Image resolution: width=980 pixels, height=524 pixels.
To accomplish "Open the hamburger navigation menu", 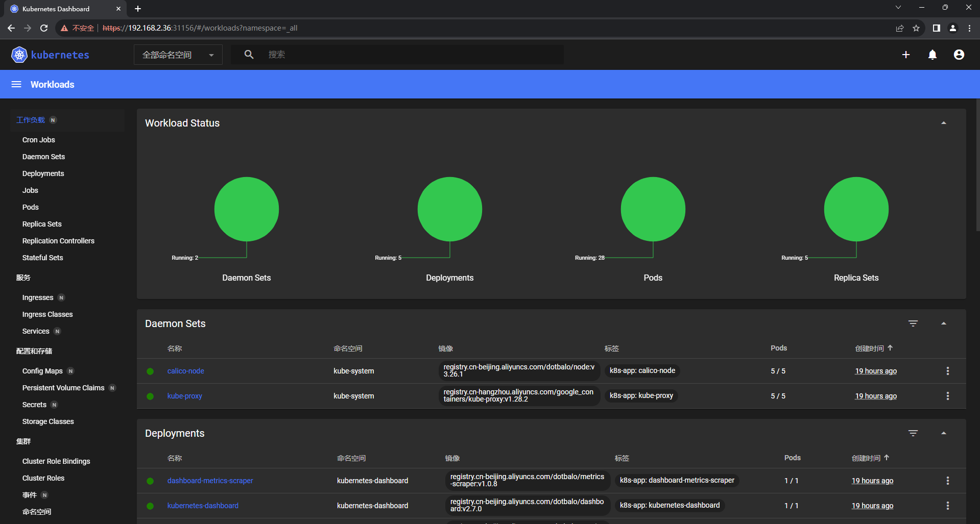I will point(16,84).
